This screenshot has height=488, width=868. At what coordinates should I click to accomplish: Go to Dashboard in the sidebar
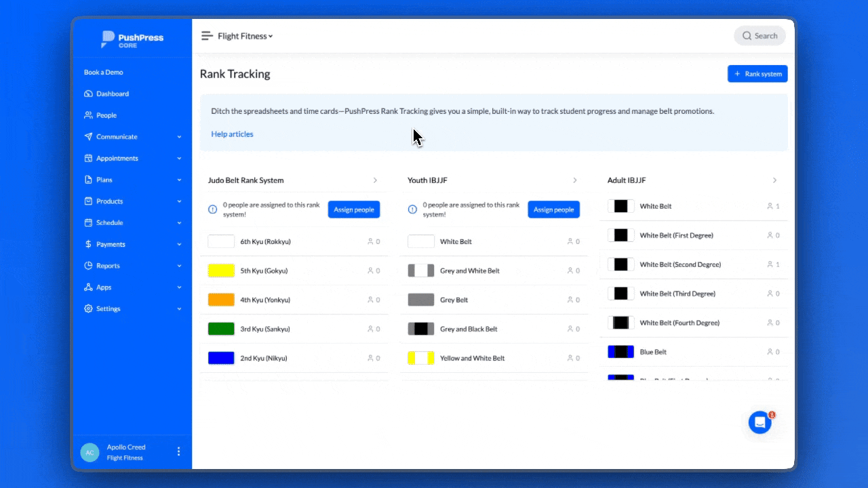click(x=112, y=94)
